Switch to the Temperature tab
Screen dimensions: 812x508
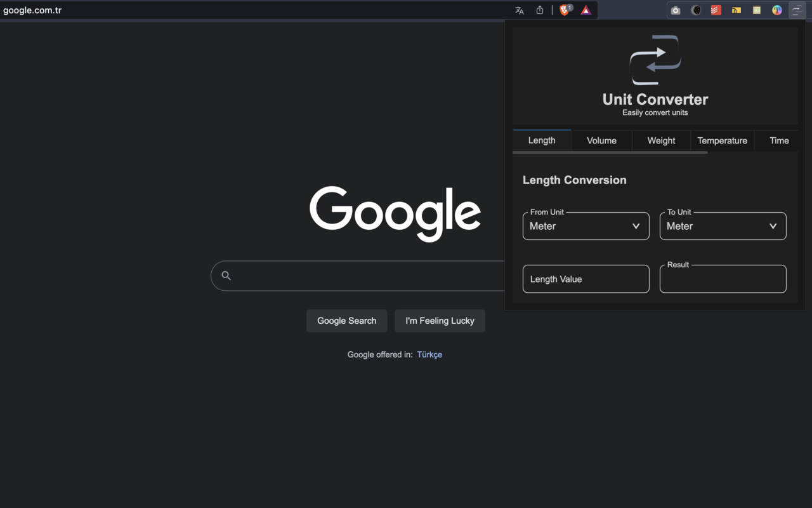pos(722,140)
